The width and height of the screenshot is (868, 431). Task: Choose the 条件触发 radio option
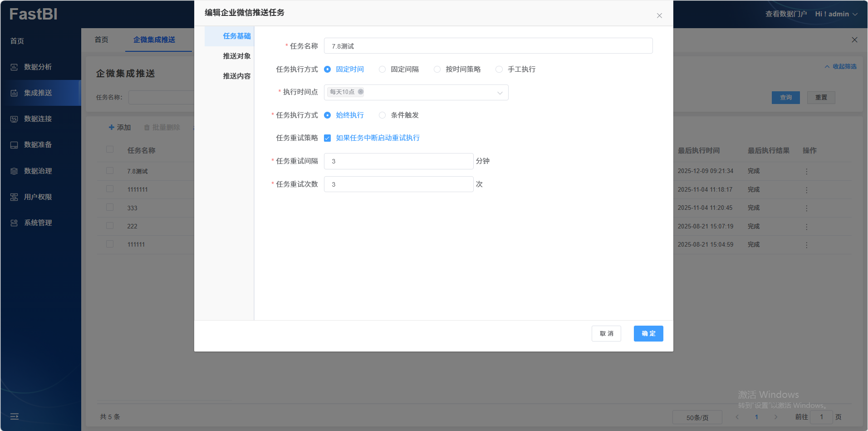click(383, 115)
